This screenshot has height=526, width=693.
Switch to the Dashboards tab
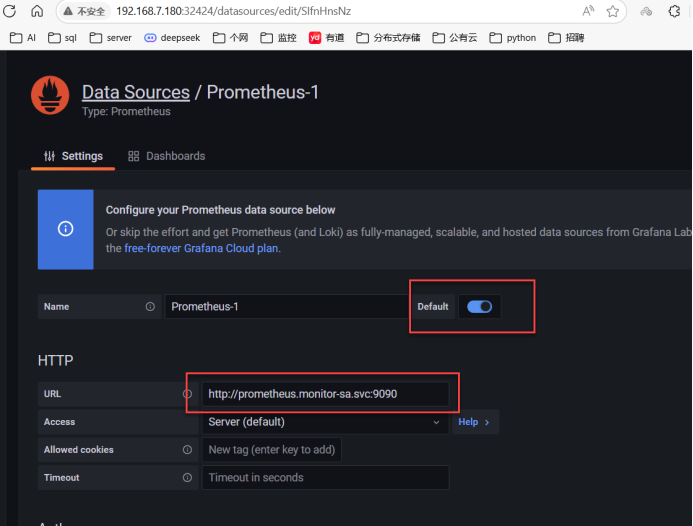point(166,156)
